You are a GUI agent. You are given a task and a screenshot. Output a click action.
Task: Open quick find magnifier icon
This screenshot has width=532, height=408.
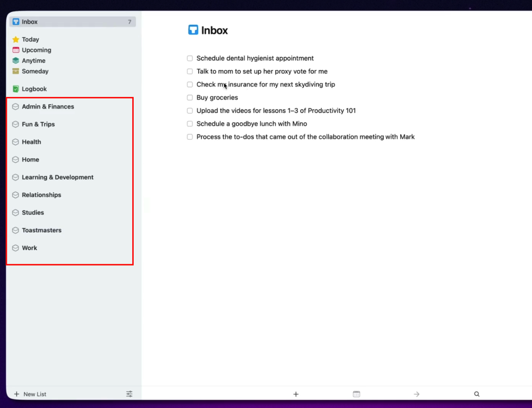click(477, 394)
